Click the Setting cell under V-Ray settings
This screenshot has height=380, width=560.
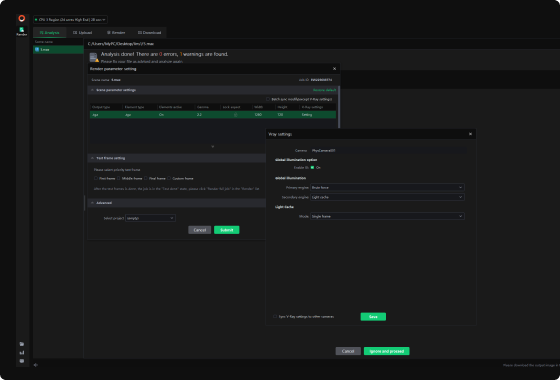307,115
